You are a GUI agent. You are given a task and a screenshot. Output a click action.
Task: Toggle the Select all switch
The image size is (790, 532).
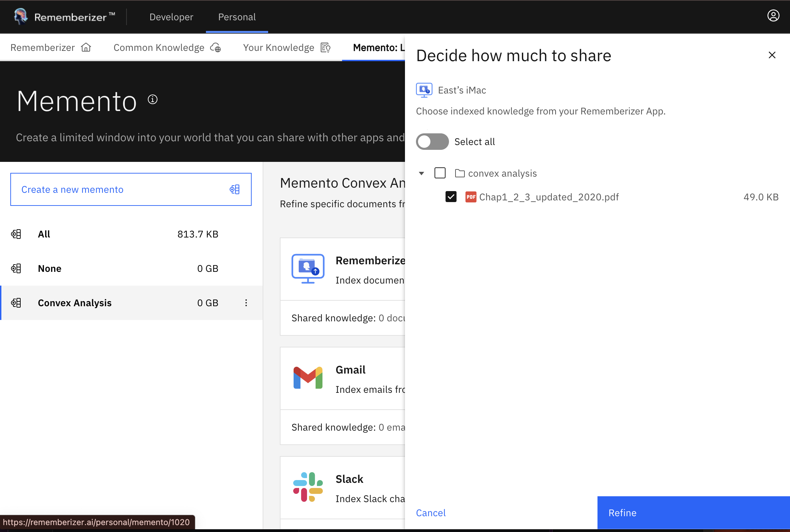click(x=432, y=142)
